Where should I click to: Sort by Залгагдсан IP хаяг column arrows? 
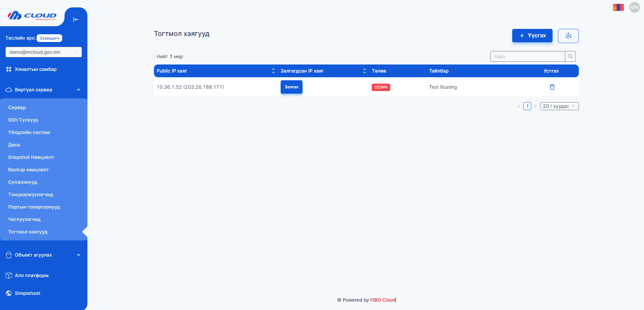pos(364,71)
